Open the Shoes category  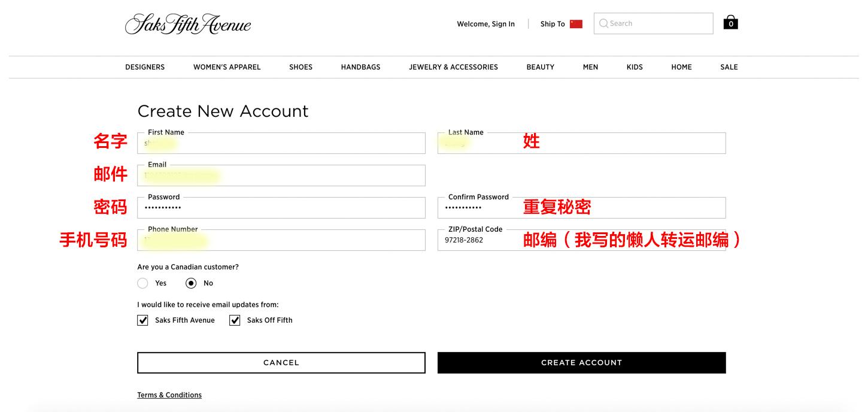point(301,67)
